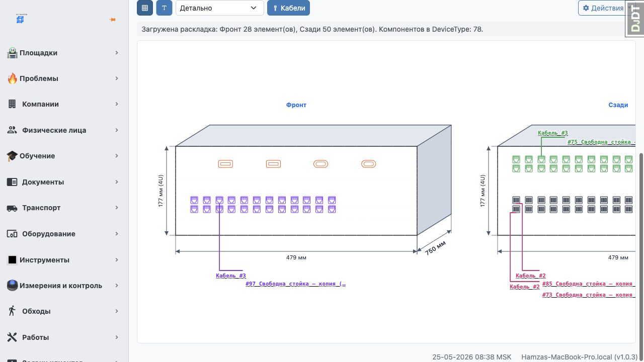Click the fire icon next to Проблемы
This screenshot has height=362, width=644.
click(12, 78)
